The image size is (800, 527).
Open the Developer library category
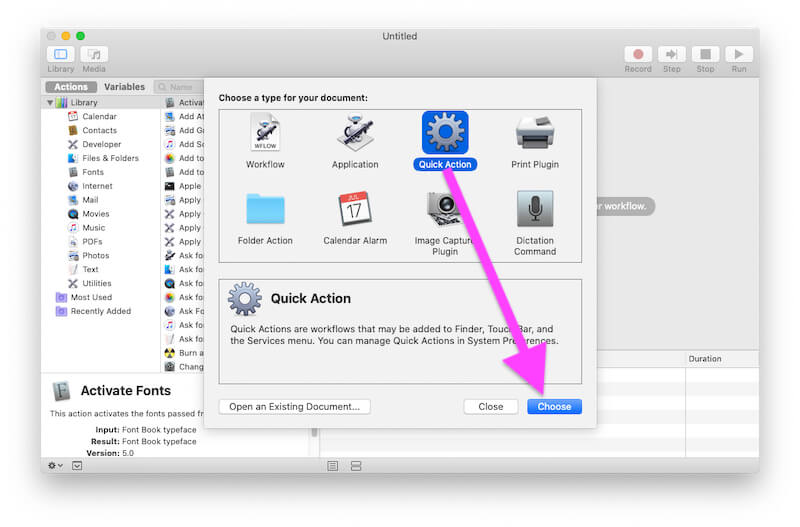102,144
